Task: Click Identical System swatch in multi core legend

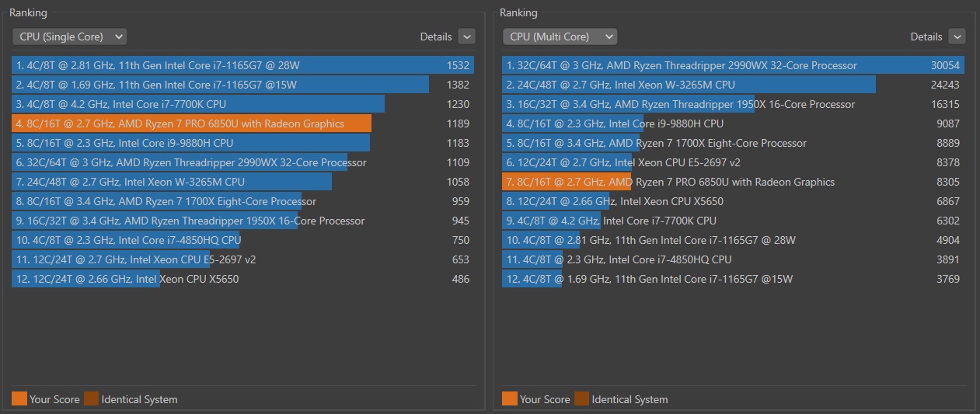Action: [581, 398]
